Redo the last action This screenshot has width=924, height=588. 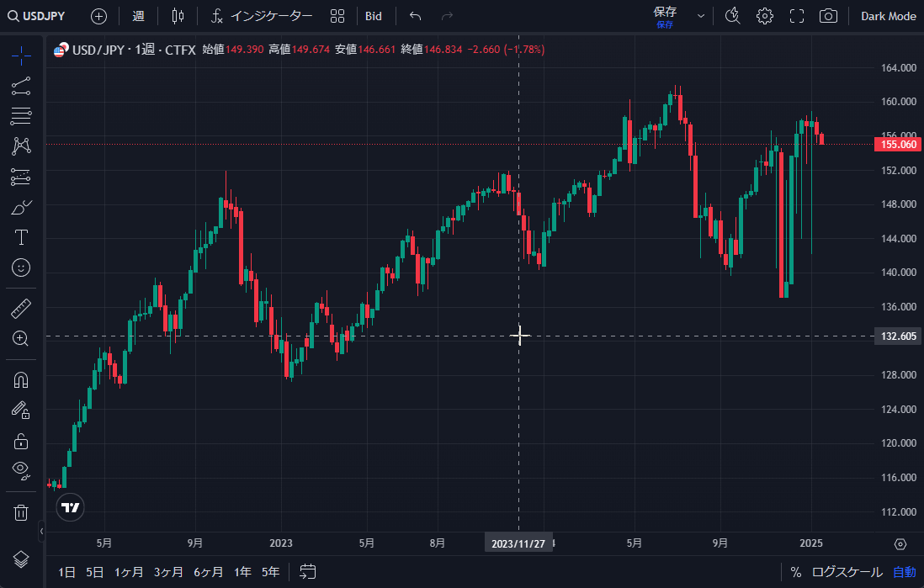click(x=447, y=16)
